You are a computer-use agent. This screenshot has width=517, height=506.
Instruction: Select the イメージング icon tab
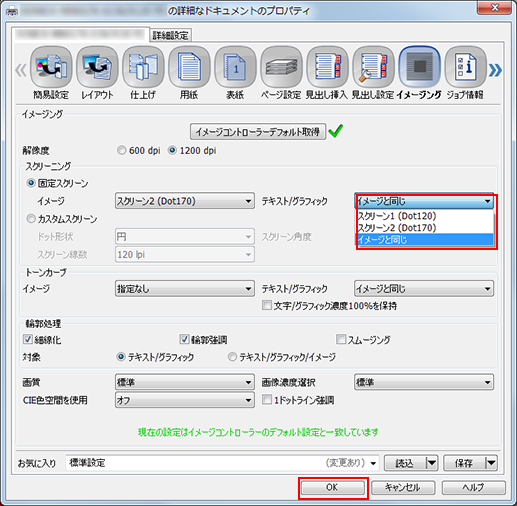click(x=419, y=72)
